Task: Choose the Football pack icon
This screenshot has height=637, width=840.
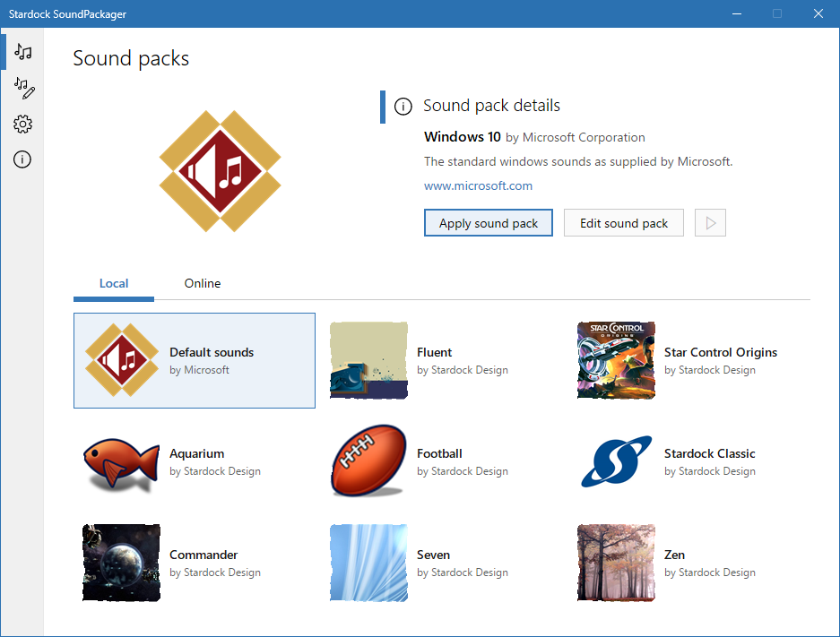Action: (x=368, y=461)
